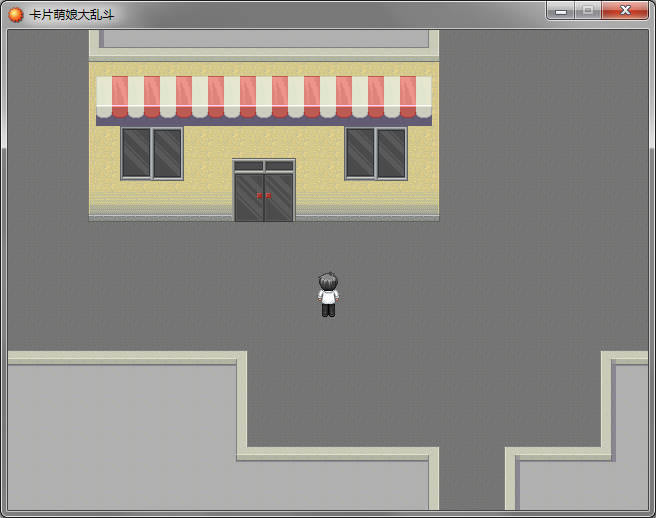Click the red-and-white striped awning
Viewport: 656px width, 518px height.
pyautogui.click(x=264, y=100)
